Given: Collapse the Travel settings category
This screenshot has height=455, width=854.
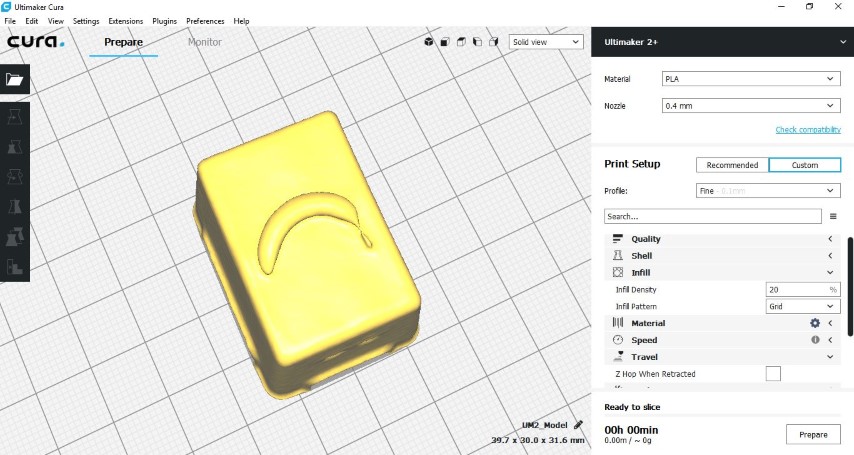Looking at the screenshot, I should pos(722,357).
